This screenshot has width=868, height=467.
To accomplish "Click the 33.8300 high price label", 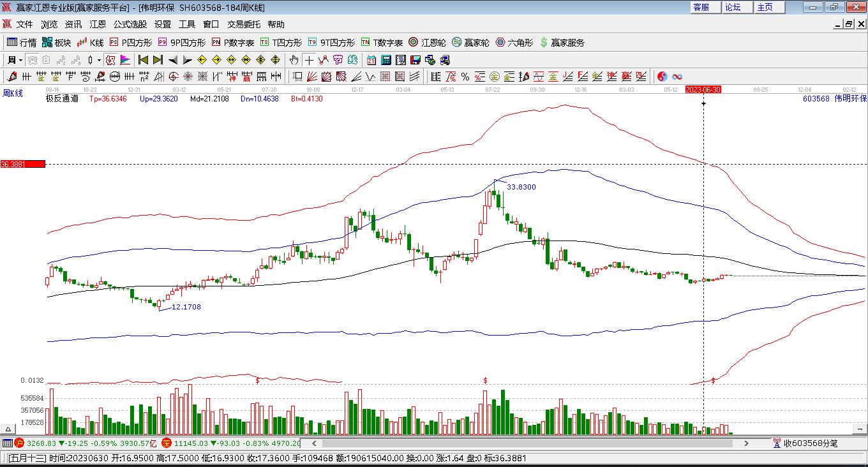I will (x=521, y=187).
